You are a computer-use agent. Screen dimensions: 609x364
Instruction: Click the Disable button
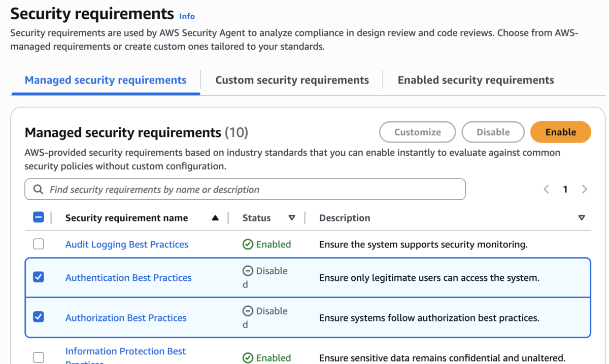[x=493, y=132]
